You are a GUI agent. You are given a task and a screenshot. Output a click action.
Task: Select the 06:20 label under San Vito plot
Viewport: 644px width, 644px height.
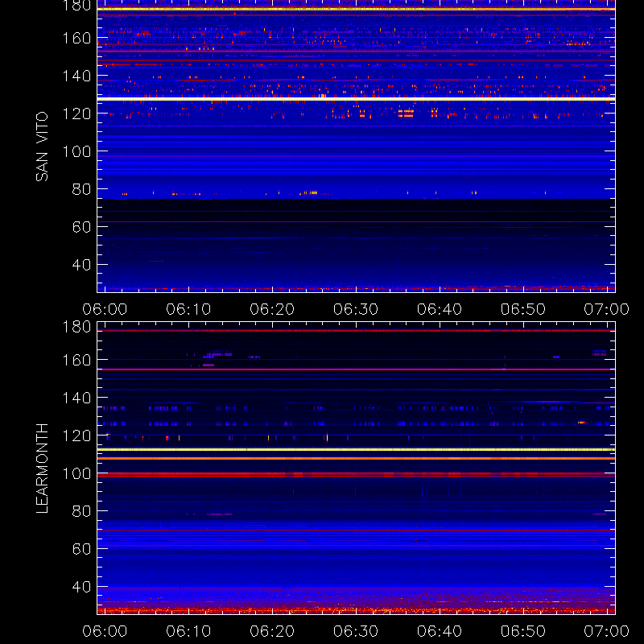click(272, 309)
